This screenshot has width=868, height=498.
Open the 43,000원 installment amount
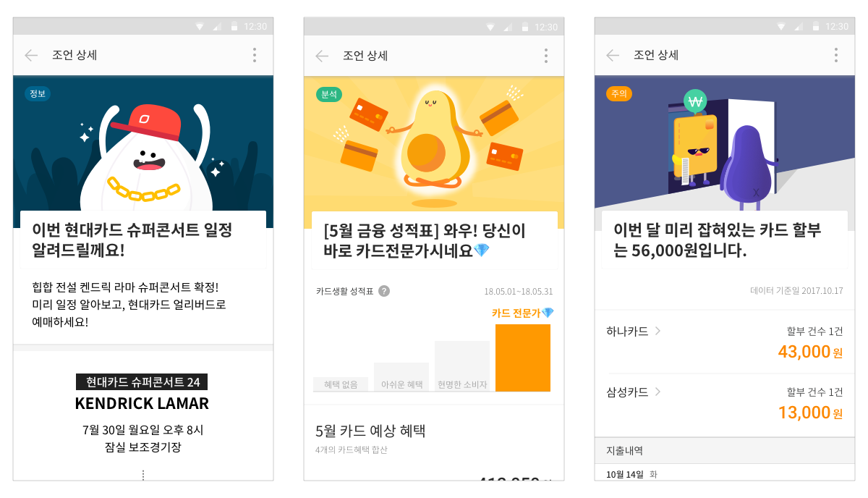coord(810,353)
